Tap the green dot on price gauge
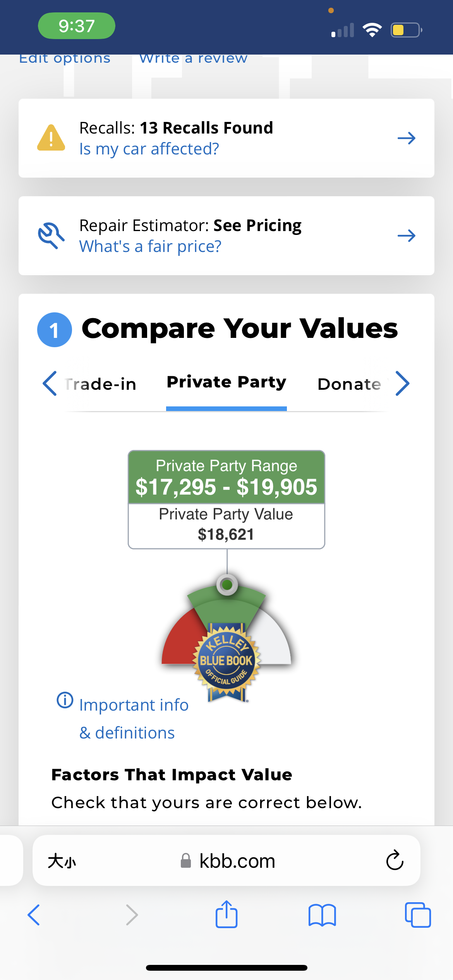 click(227, 584)
